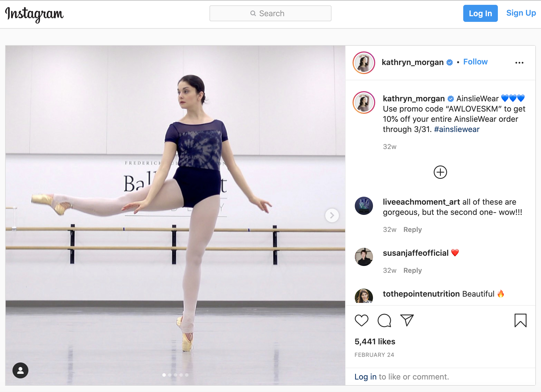Load more comments with plus circle
Image resolution: width=541 pixels, height=392 pixels.
click(440, 172)
